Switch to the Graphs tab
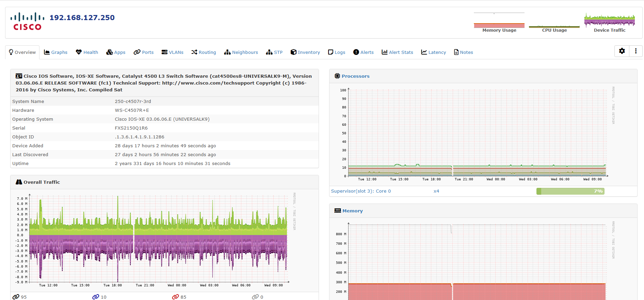Viewport: 644px width, 300px height. [56, 52]
